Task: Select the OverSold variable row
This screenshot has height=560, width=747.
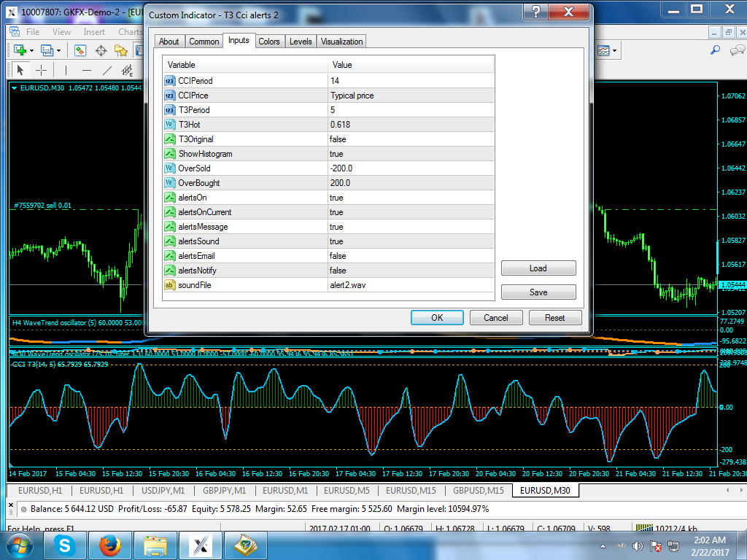Action: pos(328,168)
